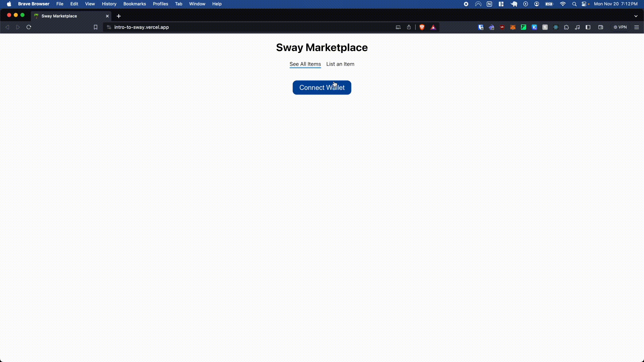The width and height of the screenshot is (644, 362).
Task: Open a new browser tab
Action: click(118, 16)
